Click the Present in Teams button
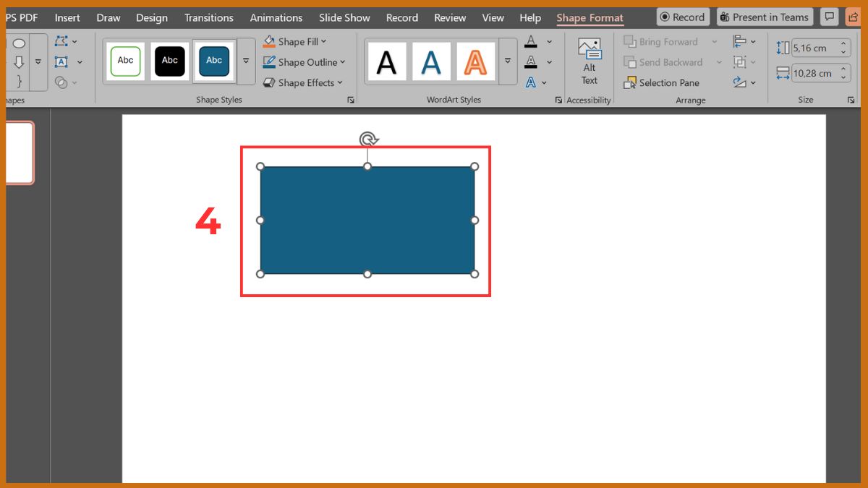This screenshot has height=488, width=868. (764, 17)
